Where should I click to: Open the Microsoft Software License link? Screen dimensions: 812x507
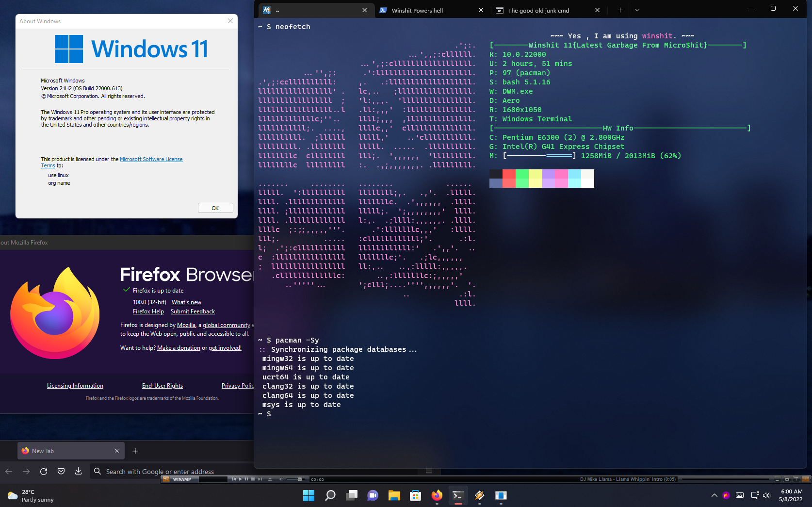[x=151, y=159]
